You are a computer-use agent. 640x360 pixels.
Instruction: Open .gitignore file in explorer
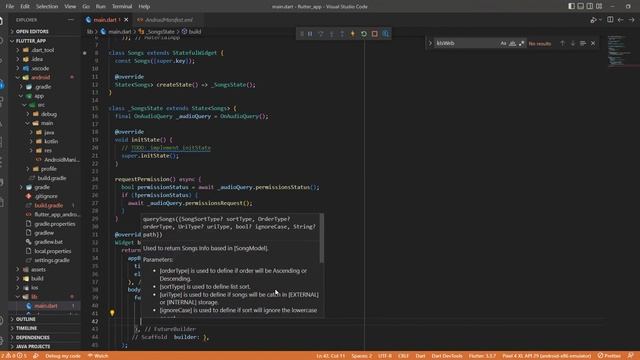[45, 196]
